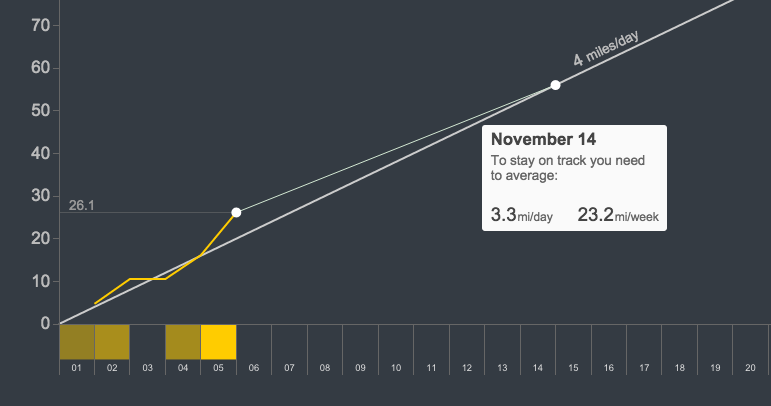
Task: Click the empty day 10 cell
Action: click(x=396, y=342)
